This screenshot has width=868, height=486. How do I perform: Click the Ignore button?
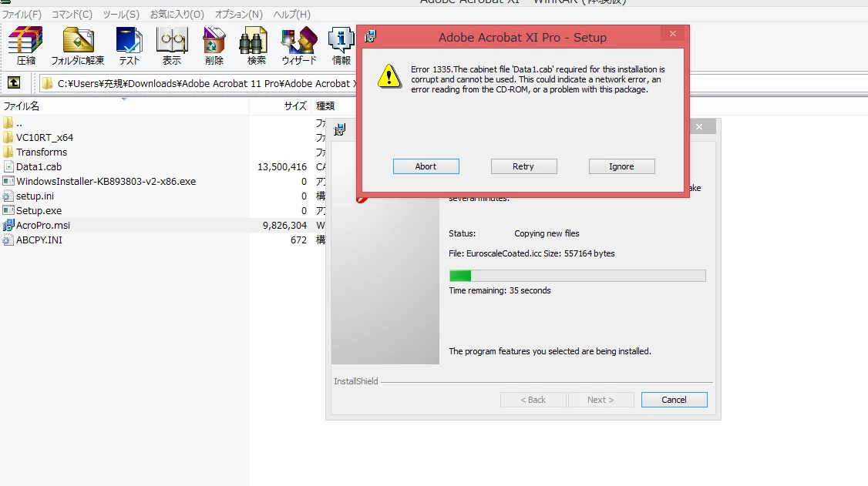click(621, 166)
